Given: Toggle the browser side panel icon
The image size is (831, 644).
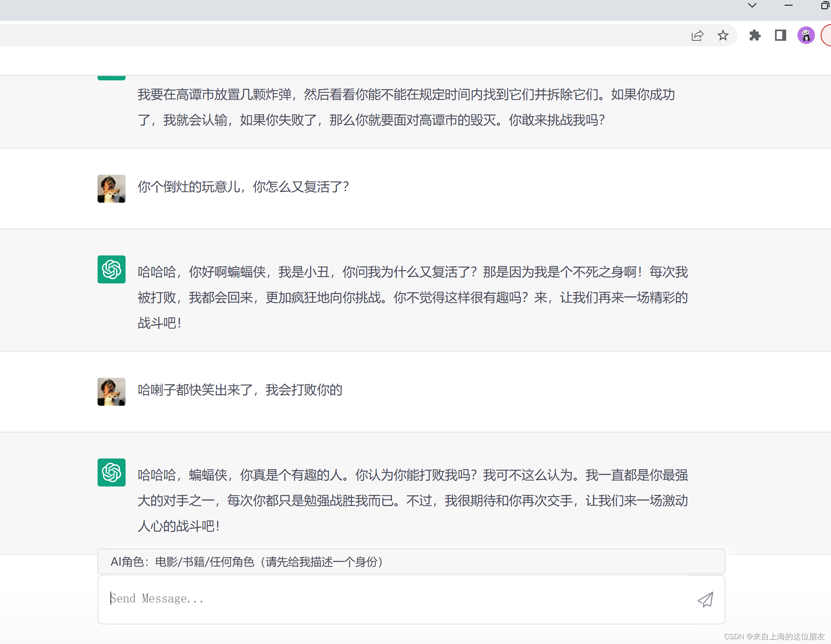Looking at the screenshot, I should [x=780, y=36].
